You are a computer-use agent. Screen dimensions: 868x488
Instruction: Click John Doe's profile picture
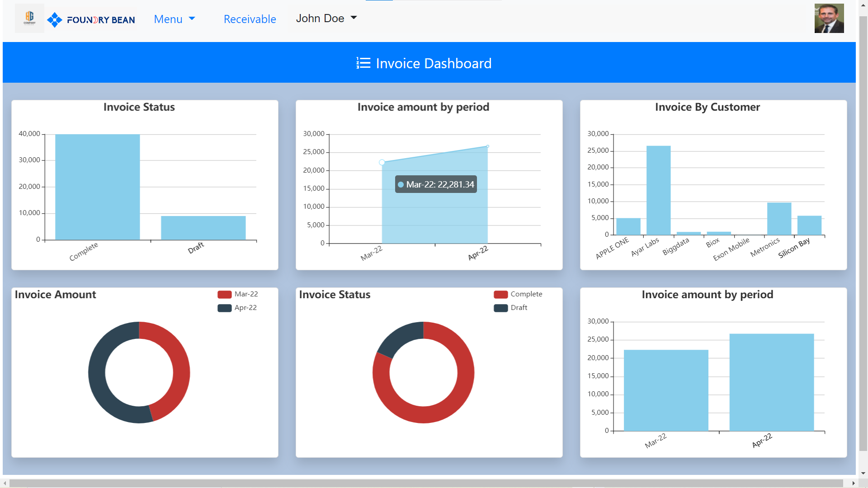(x=829, y=18)
